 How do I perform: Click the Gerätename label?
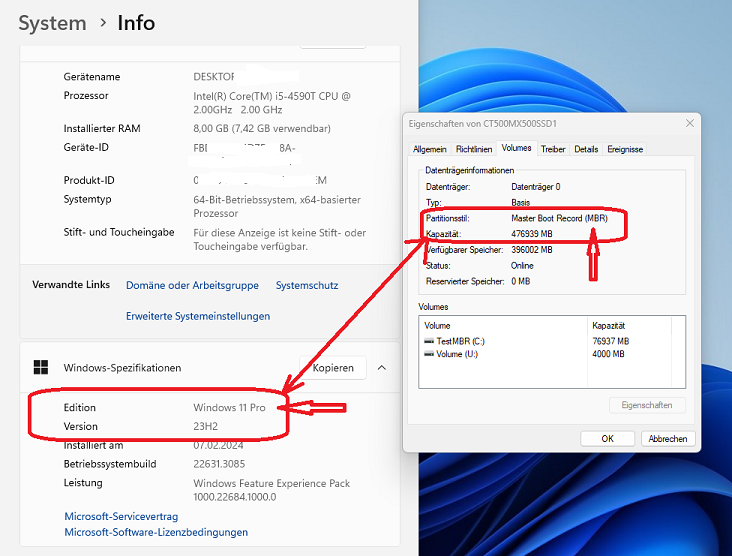(x=92, y=77)
